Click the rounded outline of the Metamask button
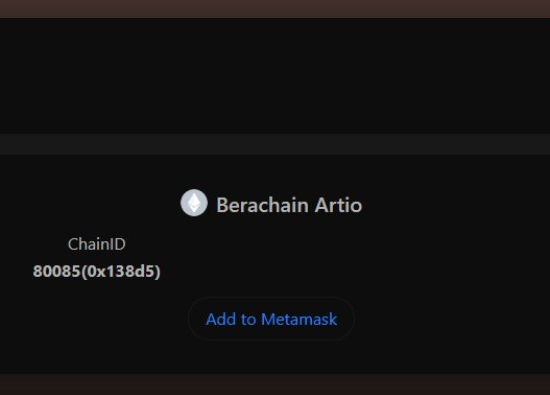550x395 pixels. point(271,319)
